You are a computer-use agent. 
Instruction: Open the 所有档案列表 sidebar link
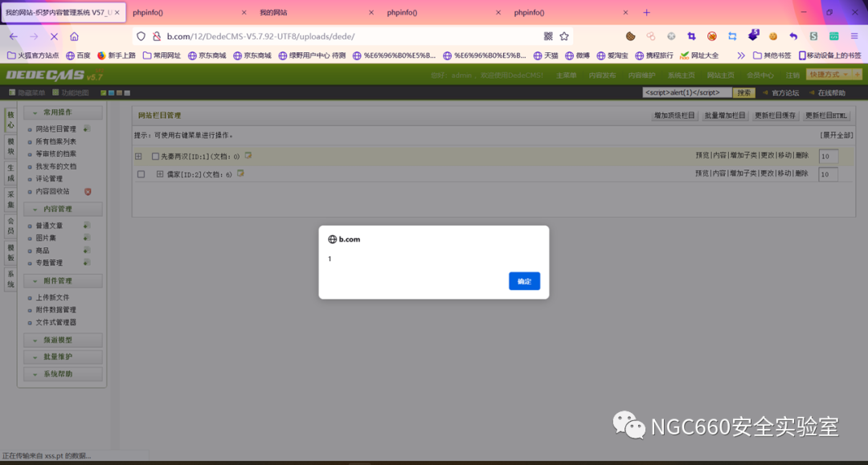(x=56, y=141)
